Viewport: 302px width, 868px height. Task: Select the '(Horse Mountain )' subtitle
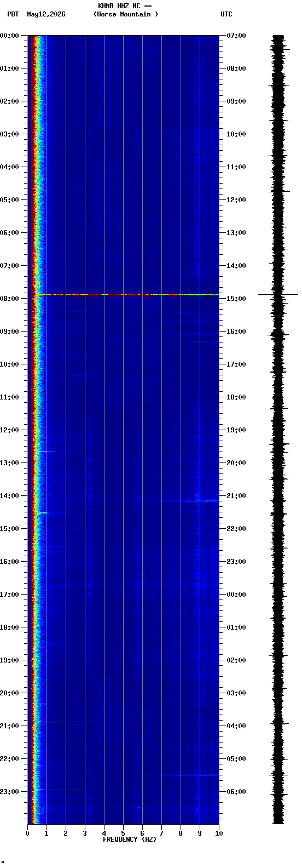coord(126,14)
